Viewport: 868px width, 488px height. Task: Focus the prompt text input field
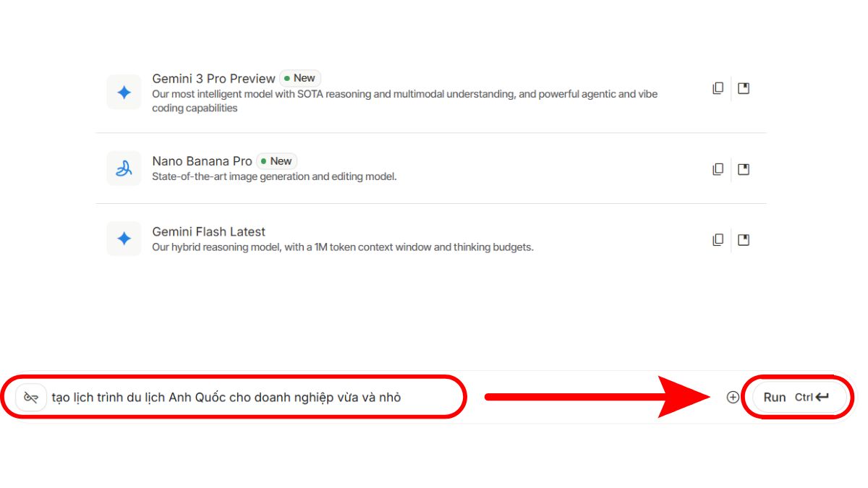246,397
